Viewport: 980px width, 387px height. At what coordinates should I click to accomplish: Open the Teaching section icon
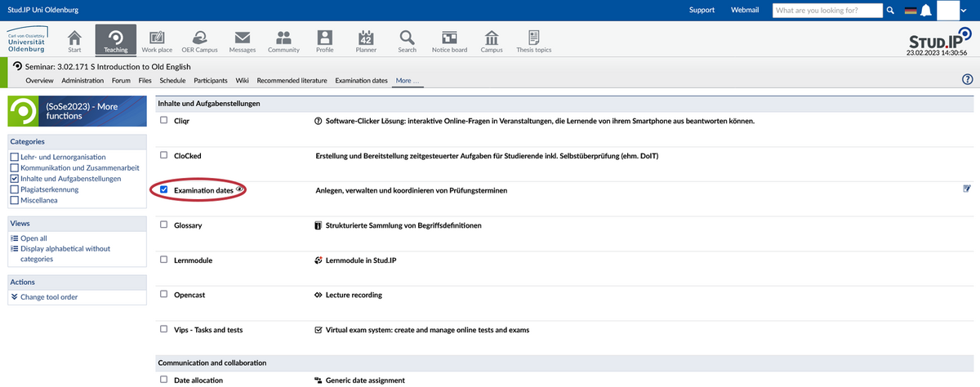coord(116,38)
